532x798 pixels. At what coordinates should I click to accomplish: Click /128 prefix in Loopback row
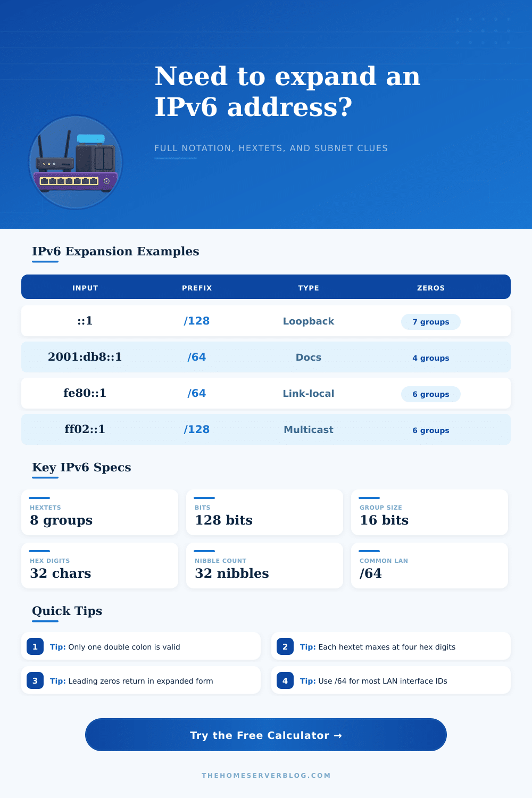coord(197,321)
